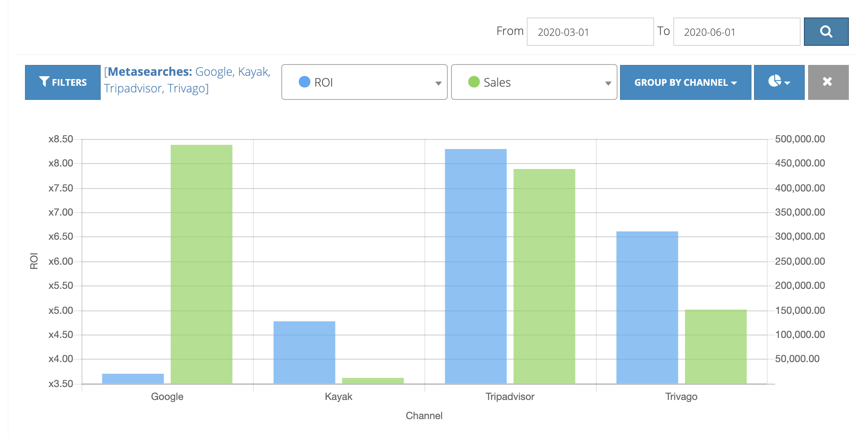Select the Tripadvisor blue ROI bar

point(476,266)
